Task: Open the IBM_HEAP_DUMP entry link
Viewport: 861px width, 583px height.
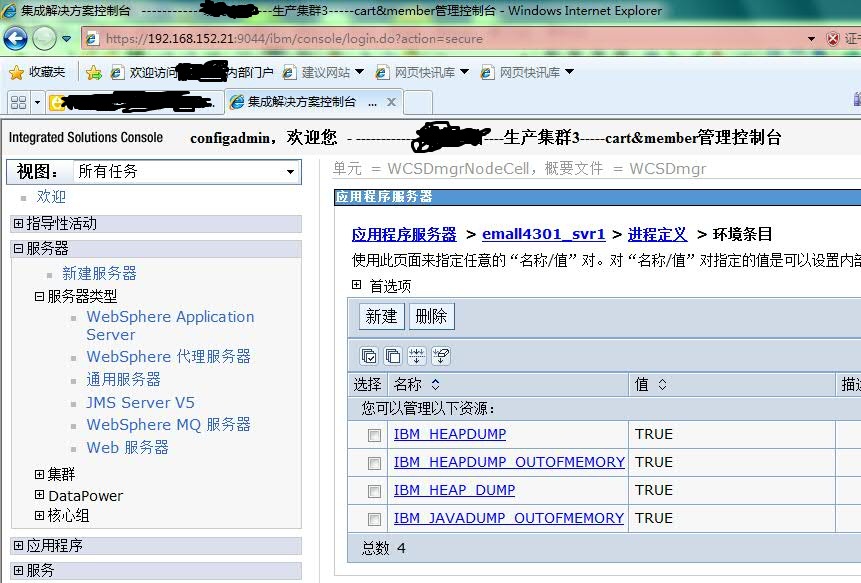Action: pos(454,490)
